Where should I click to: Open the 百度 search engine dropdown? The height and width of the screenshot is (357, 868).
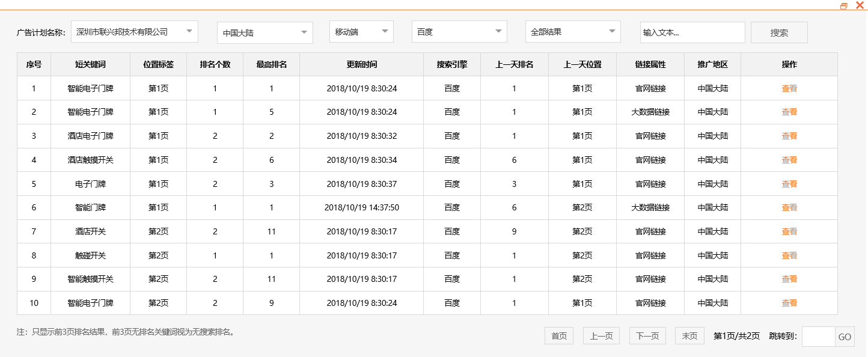(x=459, y=31)
